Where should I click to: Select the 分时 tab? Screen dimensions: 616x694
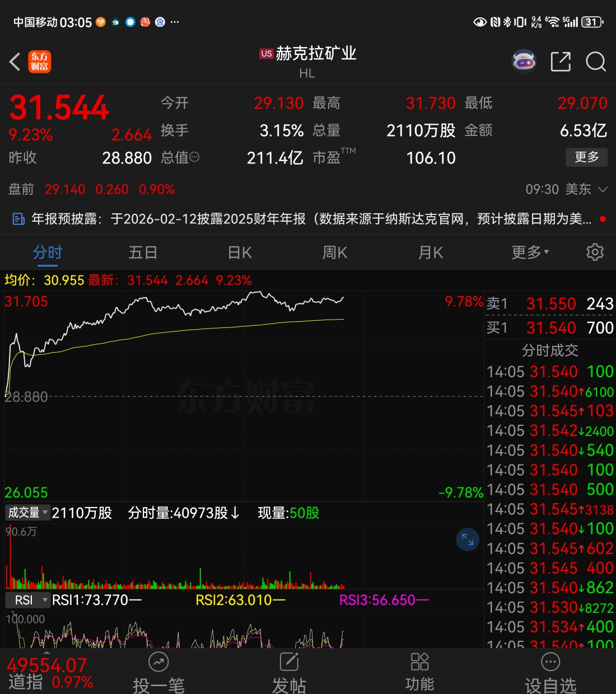tap(48, 252)
